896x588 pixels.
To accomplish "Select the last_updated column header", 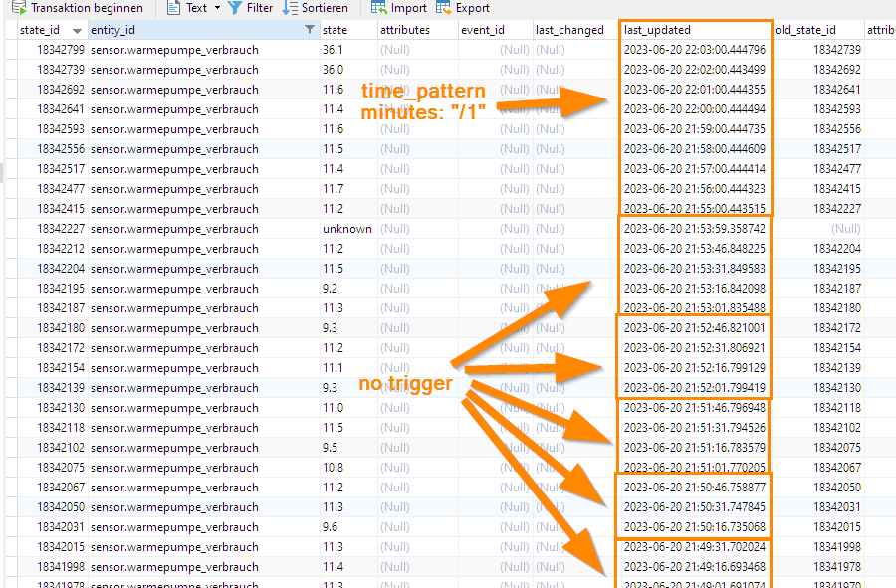I will click(695, 30).
